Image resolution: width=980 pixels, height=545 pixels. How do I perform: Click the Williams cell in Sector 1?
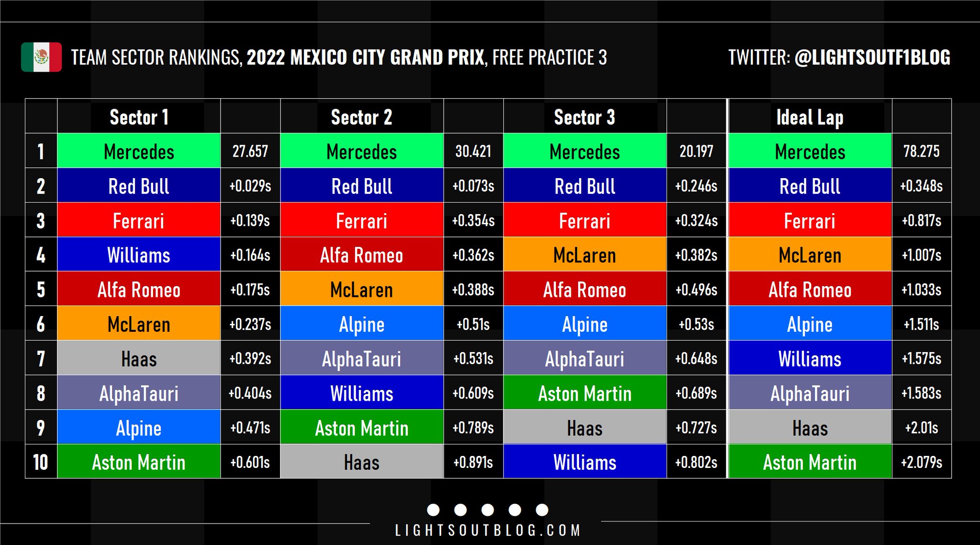pyautogui.click(x=139, y=255)
